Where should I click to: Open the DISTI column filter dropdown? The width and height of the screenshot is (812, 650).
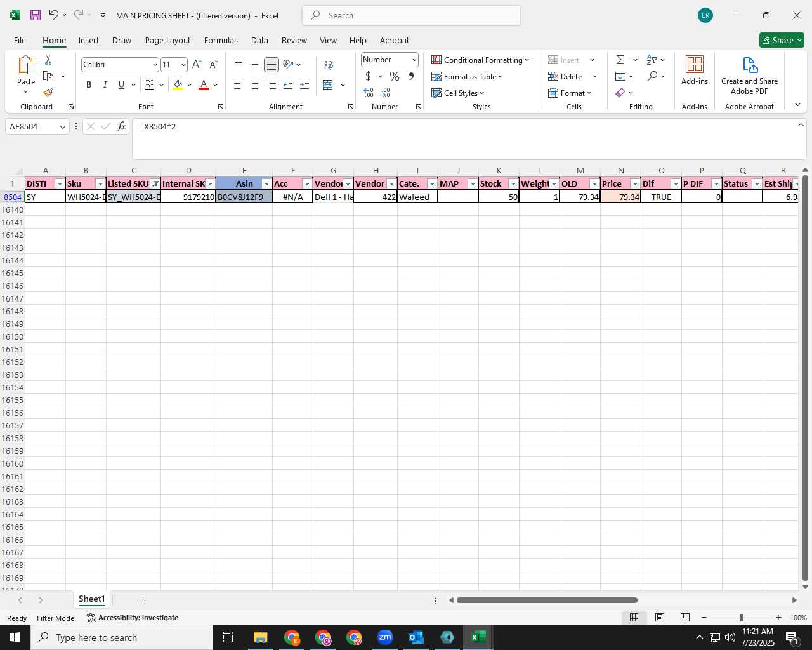pyautogui.click(x=60, y=184)
